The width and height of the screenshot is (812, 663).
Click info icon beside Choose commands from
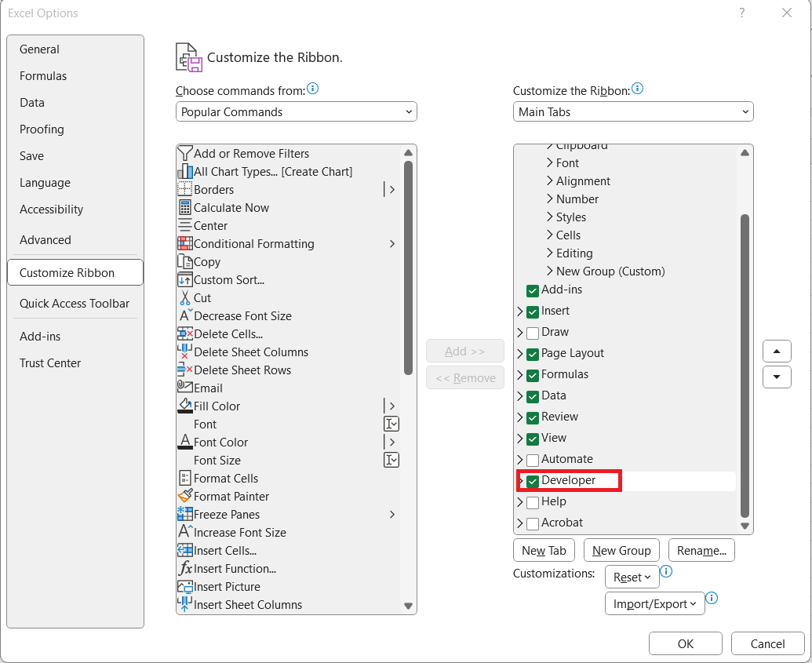point(313,89)
